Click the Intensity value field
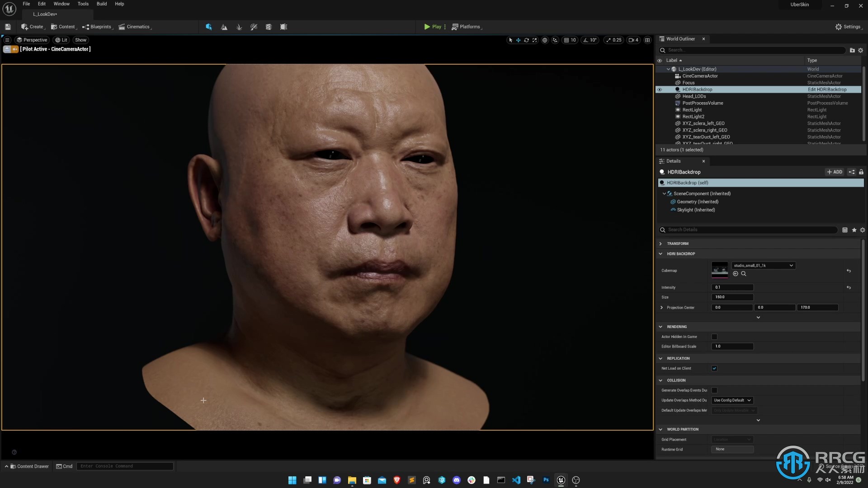Screen dimensions: 868x488 coord(732,287)
